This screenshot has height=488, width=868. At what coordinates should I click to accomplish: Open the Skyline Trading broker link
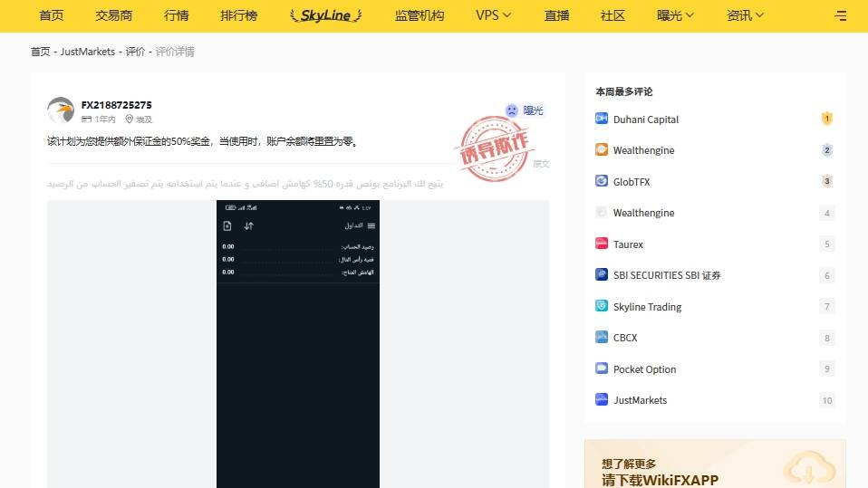point(647,307)
